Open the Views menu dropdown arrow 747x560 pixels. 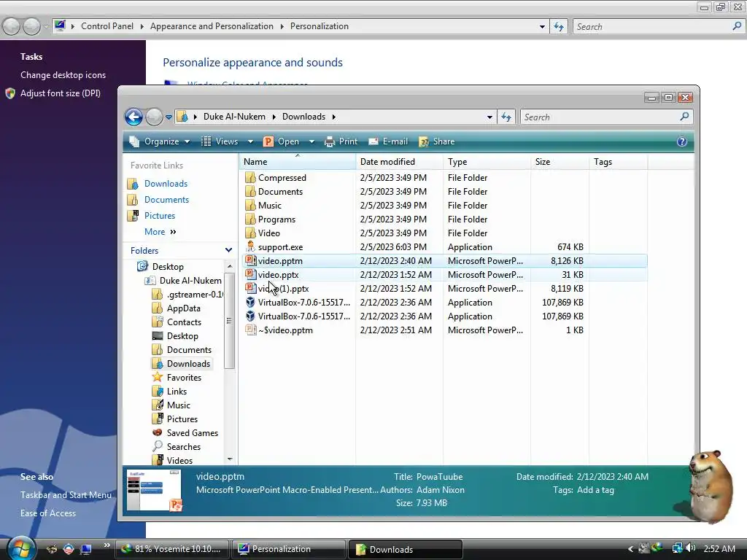(251, 141)
